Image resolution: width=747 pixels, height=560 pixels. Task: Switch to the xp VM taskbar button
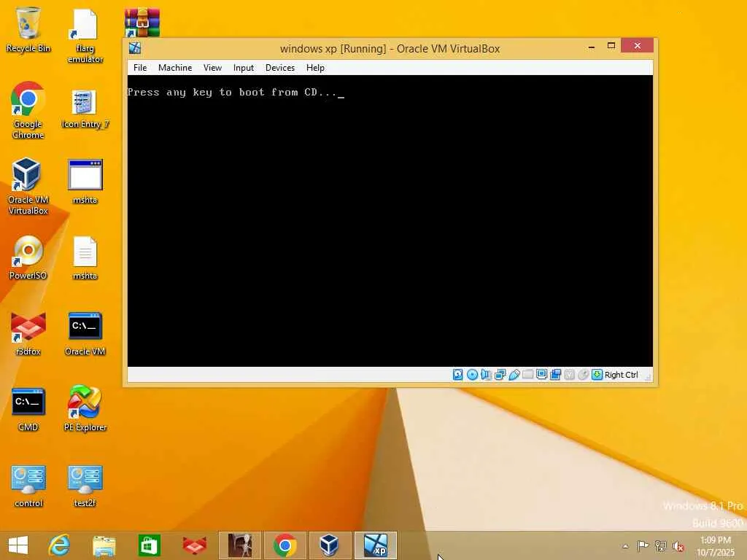[x=376, y=545]
